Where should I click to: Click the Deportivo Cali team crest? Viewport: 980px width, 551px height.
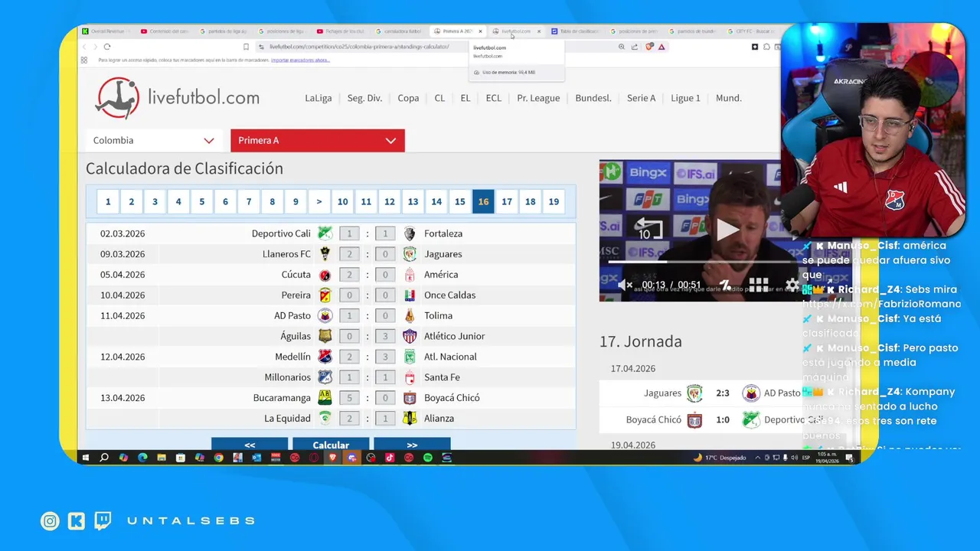coord(325,233)
